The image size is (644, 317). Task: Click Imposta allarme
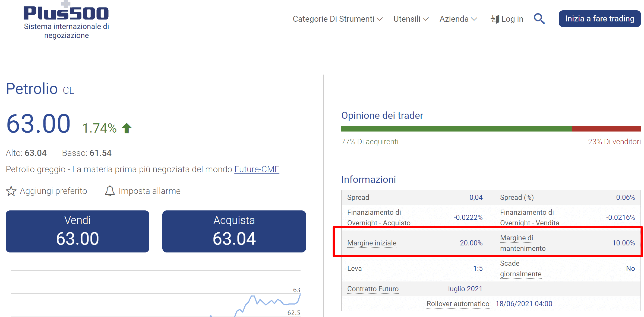tap(143, 191)
